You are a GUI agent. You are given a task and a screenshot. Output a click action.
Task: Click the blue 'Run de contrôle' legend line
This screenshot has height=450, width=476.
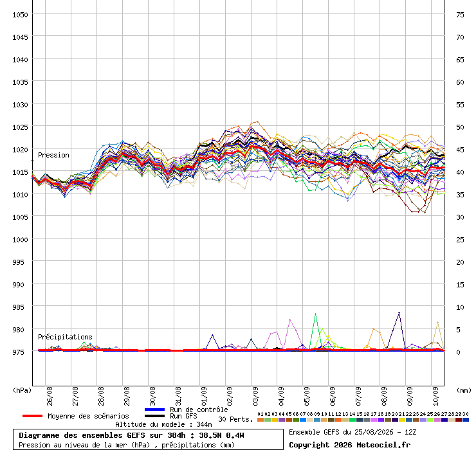tap(155, 410)
